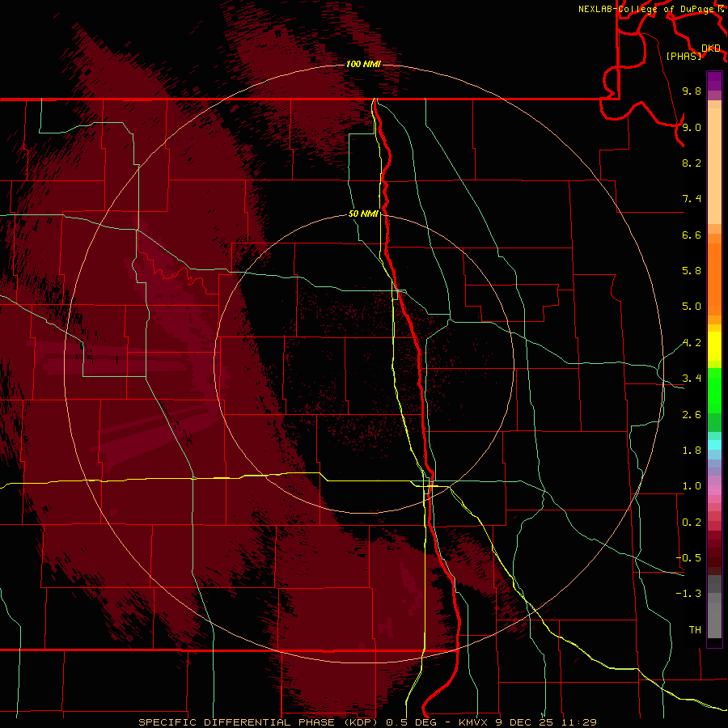This screenshot has height=728, width=728.
Task: Click the 1.0 value on the scale
Action: (692, 486)
